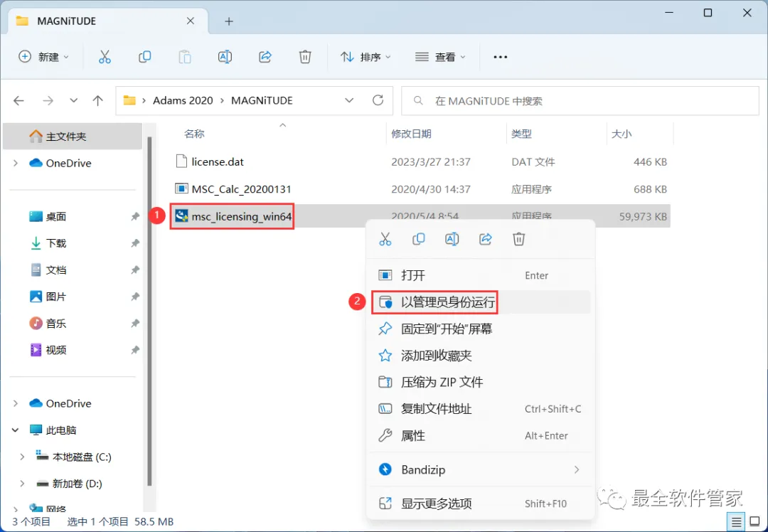Viewport: 768px width, 532px height.
Task: Refresh the current folder view
Action: tap(378, 100)
